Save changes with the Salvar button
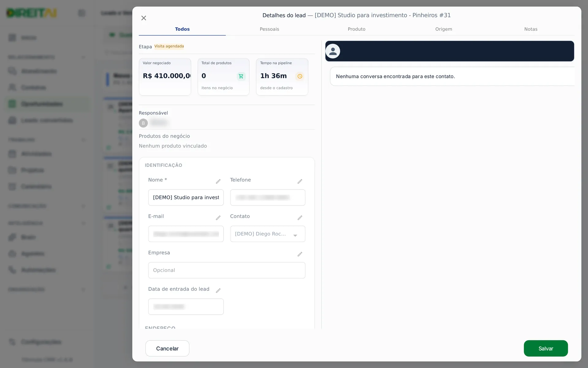This screenshot has height=368, width=588. tap(546, 348)
